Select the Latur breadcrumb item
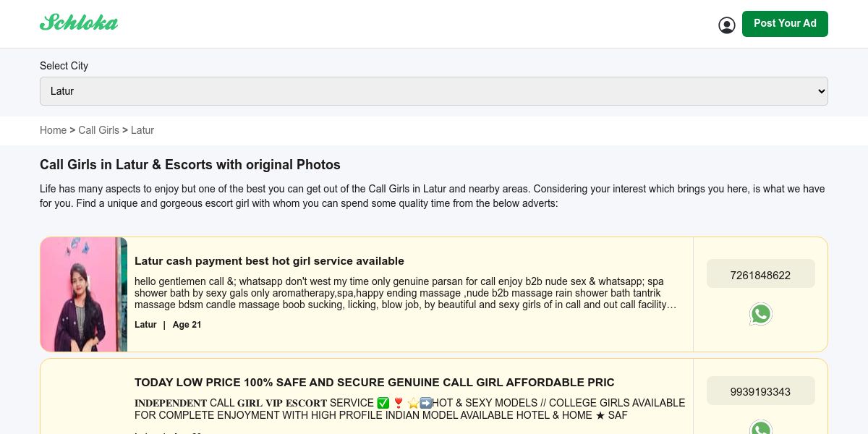Screen dimensions: 868x434 pos(142,130)
